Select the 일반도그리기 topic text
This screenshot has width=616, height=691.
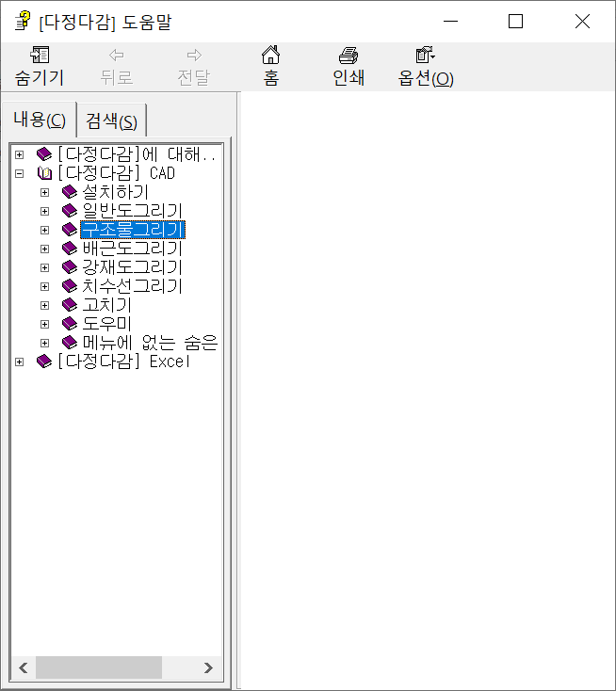[x=132, y=211]
